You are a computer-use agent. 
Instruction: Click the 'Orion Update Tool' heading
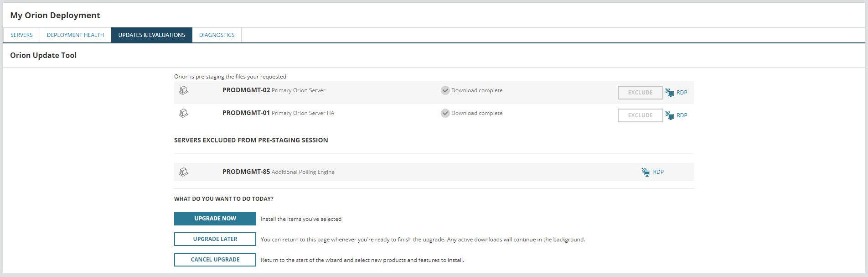tap(43, 55)
